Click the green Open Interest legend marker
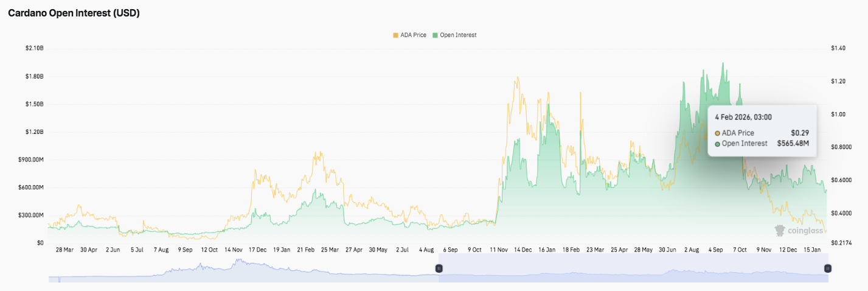The image size is (868, 291). tap(435, 35)
